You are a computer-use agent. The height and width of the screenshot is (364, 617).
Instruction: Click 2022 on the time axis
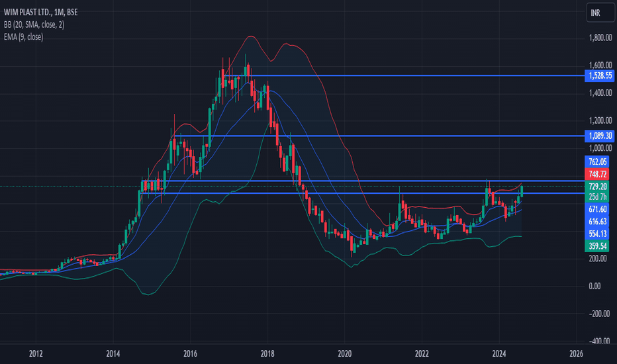(x=422, y=353)
